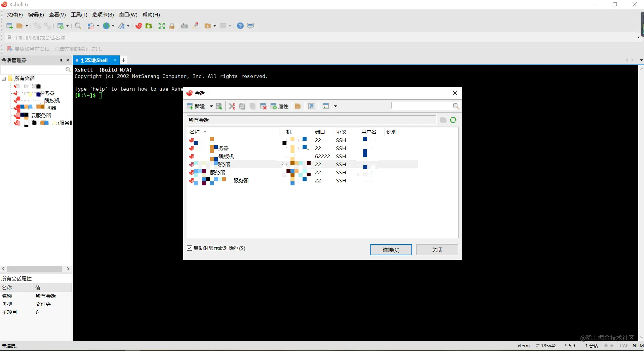The height and width of the screenshot is (351, 644).
Task: Open the 编辑(E) menu
Action: (36, 15)
